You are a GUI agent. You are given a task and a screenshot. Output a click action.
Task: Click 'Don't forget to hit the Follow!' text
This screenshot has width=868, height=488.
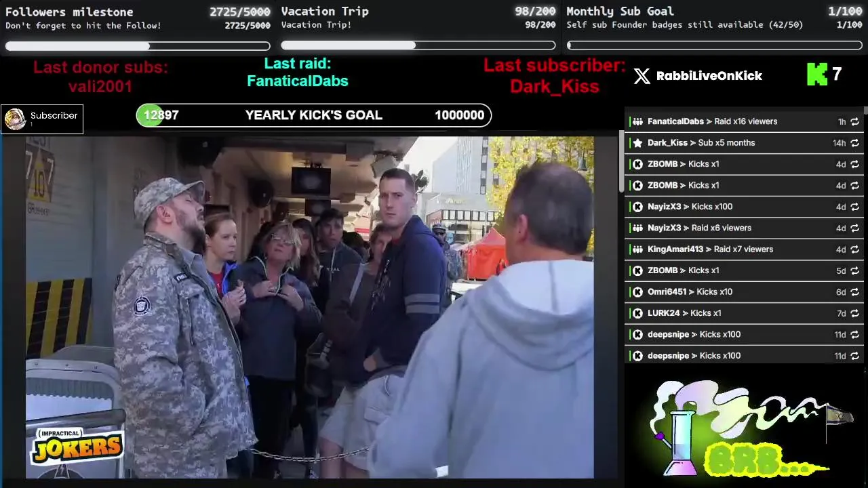click(83, 26)
